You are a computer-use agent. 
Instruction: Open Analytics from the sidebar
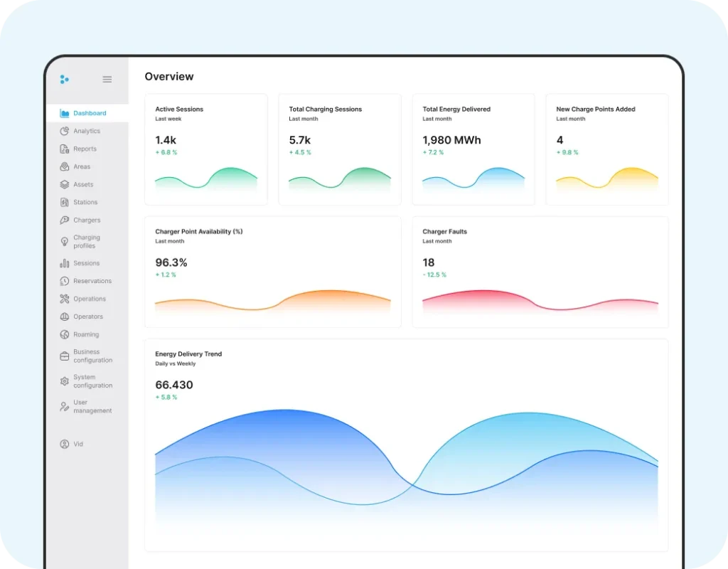[x=85, y=131]
